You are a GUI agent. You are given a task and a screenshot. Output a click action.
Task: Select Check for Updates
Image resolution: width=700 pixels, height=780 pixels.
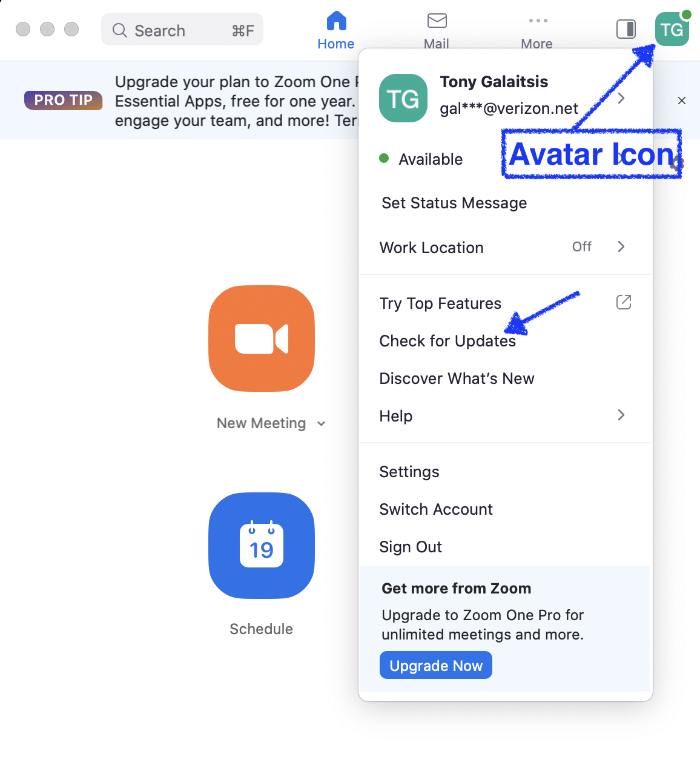(447, 341)
